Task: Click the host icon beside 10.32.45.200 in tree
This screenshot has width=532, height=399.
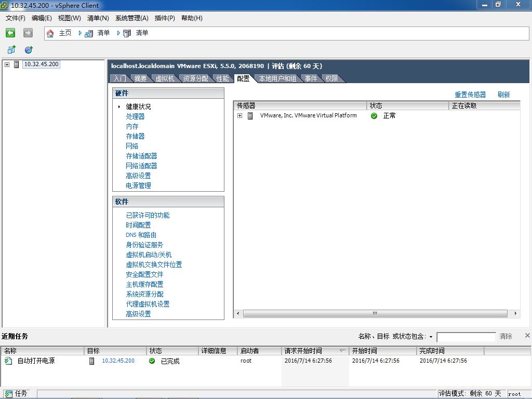Action: point(16,64)
